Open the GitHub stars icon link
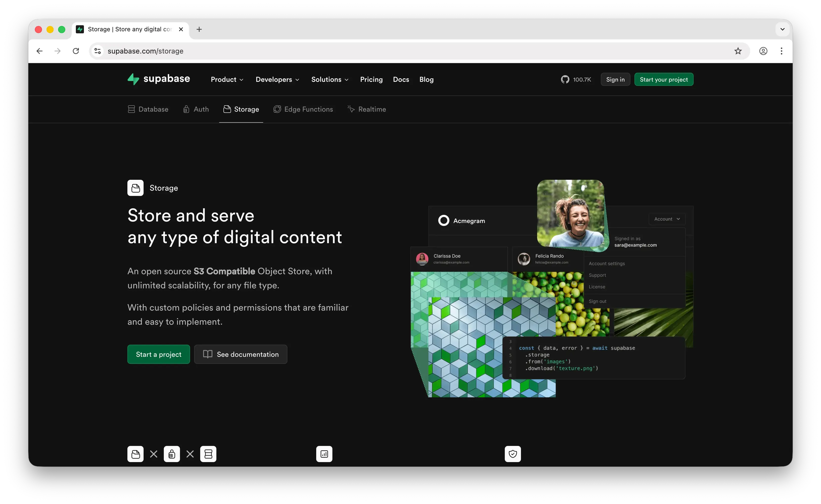Screen dimensions: 821x504 [x=565, y=79]
